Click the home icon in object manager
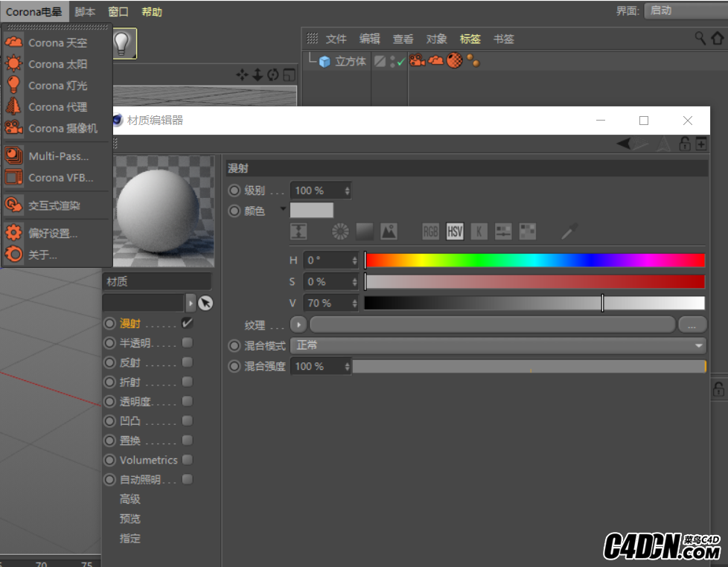Viewport: 728px width, 567px height. coord(718,38)
